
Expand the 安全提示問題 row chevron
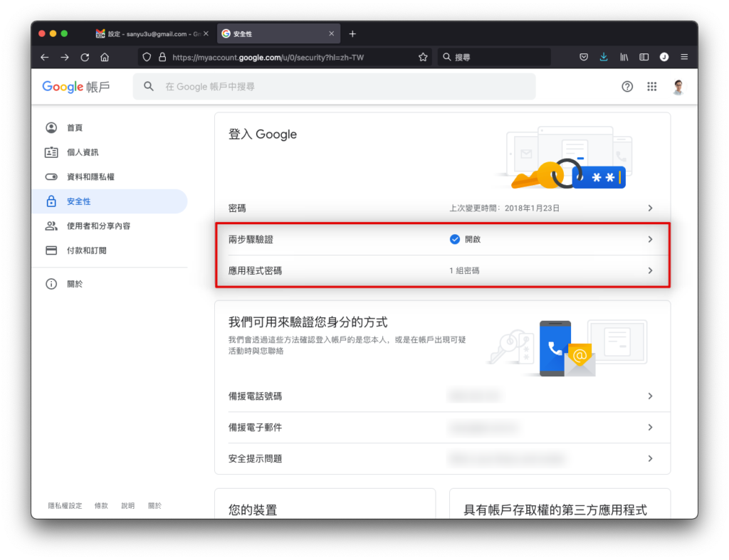(650, 458)
